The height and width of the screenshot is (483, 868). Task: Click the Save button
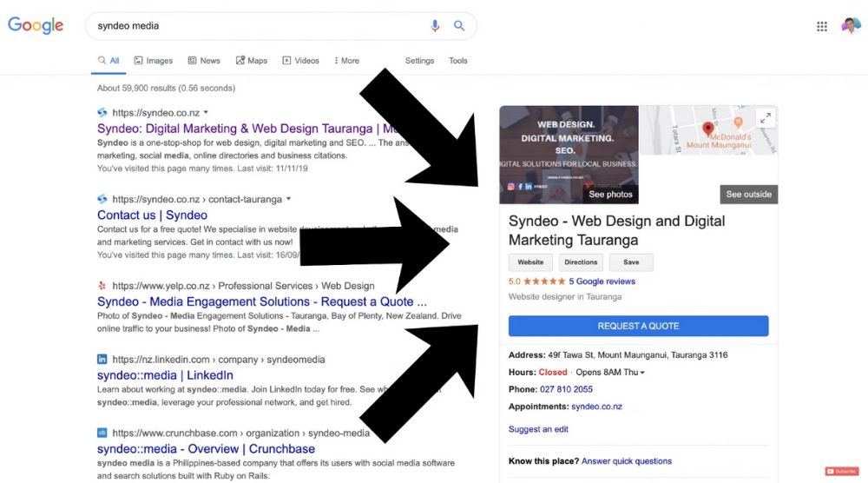click(631, 262)
